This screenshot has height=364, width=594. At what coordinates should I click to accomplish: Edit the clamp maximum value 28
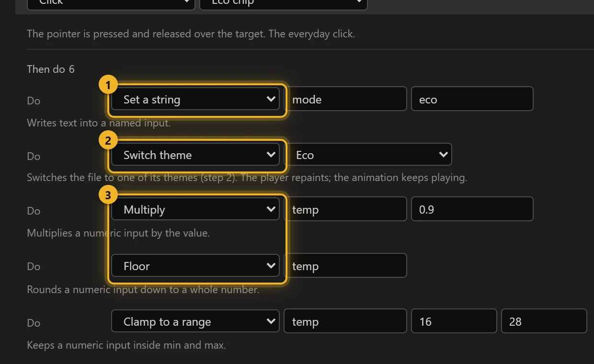pos(544,321)
